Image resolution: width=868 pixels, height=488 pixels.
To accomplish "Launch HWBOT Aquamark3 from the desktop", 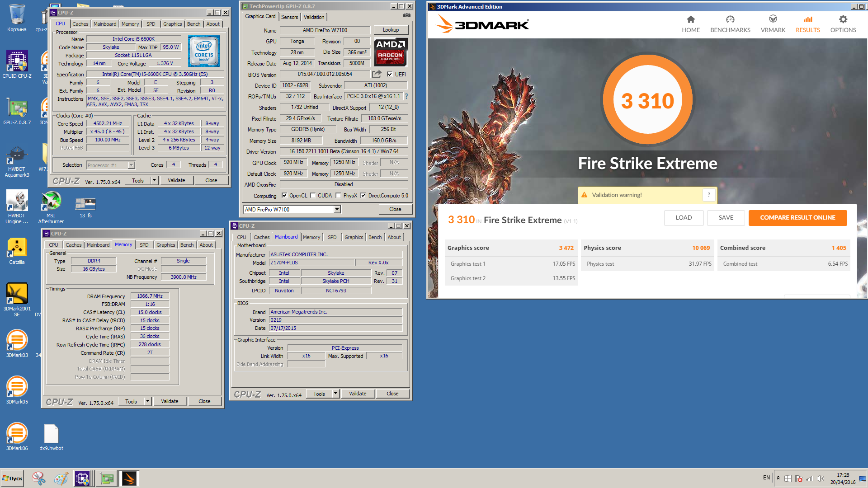I will [x=17, y=161].
